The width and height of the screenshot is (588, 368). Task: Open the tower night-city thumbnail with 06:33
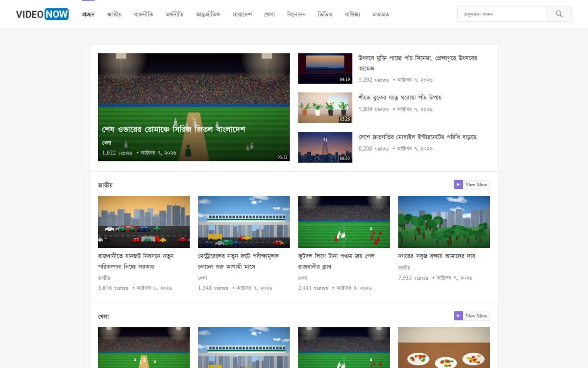click(325, 147)
